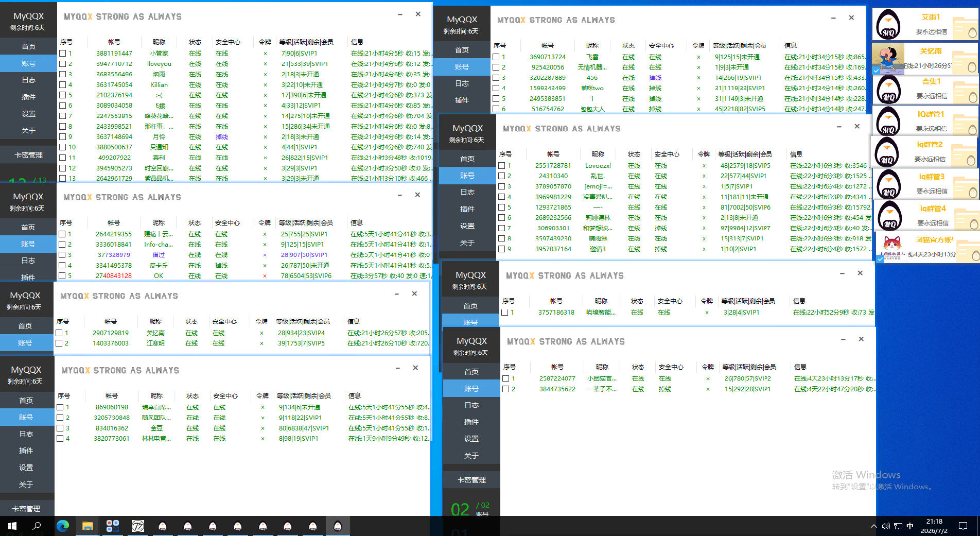Screen dimensions: 980x536
Task: Select account number 516754762
Action: (548, 109)
